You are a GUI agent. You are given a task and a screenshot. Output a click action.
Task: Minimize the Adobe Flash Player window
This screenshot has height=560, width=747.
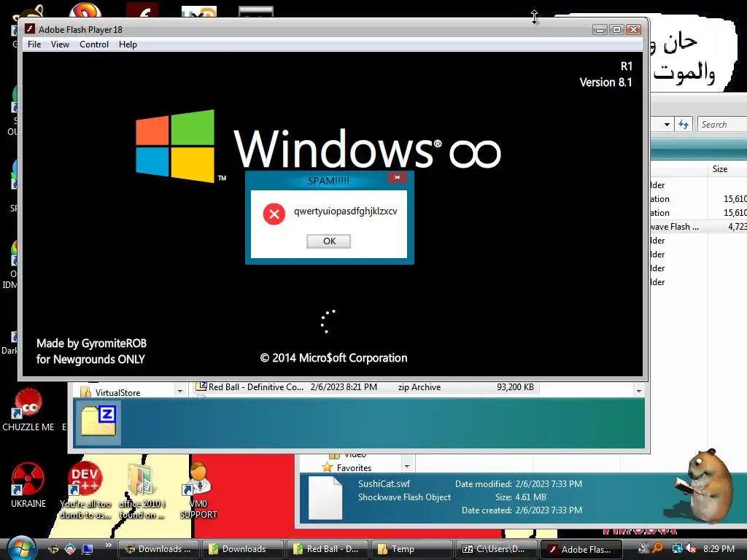tap(600, 29)
